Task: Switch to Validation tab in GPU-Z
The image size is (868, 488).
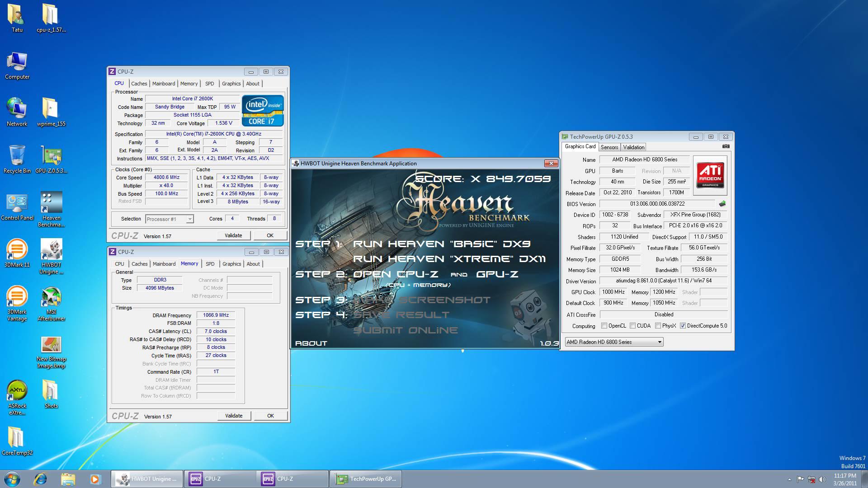Action: (x=633, y=147)
